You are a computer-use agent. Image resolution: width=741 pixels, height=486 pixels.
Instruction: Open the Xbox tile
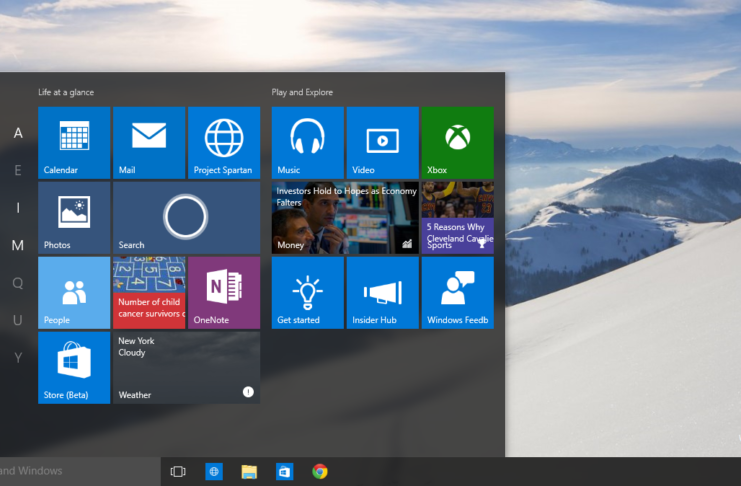coord(457,142)
